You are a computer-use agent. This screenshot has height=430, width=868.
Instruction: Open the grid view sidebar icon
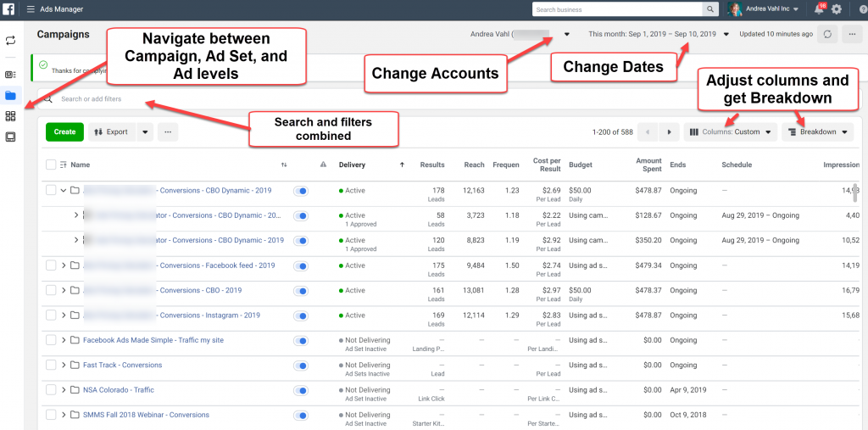pos(10,116)
